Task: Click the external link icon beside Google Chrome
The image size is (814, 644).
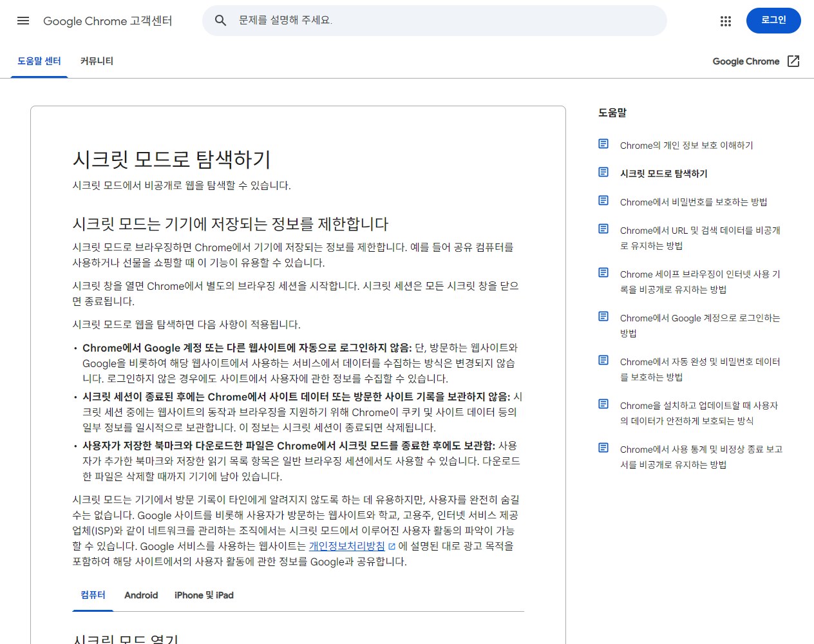Action: 793,61
